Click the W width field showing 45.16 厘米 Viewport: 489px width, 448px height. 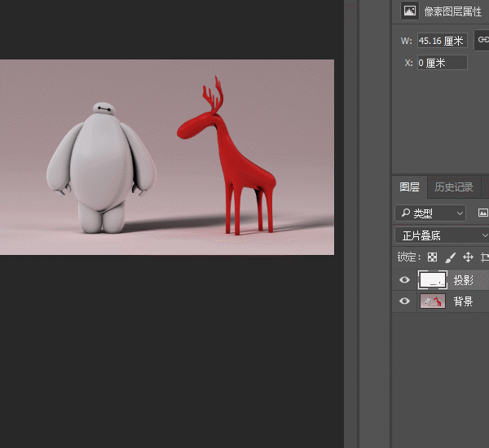click(443, 41)
